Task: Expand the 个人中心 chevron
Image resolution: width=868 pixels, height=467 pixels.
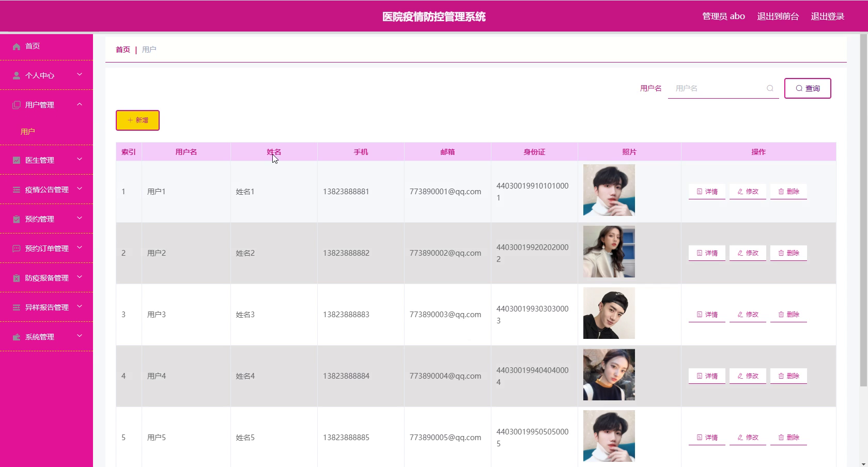Action: 80,75
